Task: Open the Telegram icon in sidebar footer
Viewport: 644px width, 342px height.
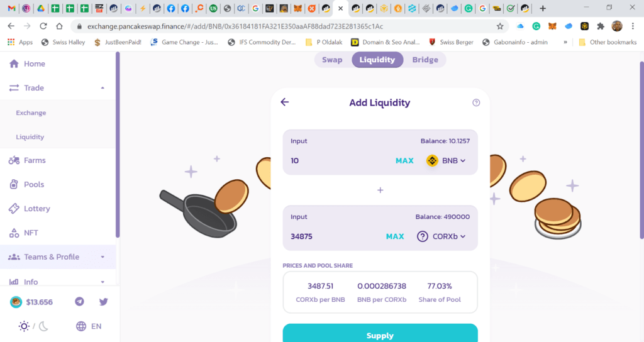Action: coord(79,302)
